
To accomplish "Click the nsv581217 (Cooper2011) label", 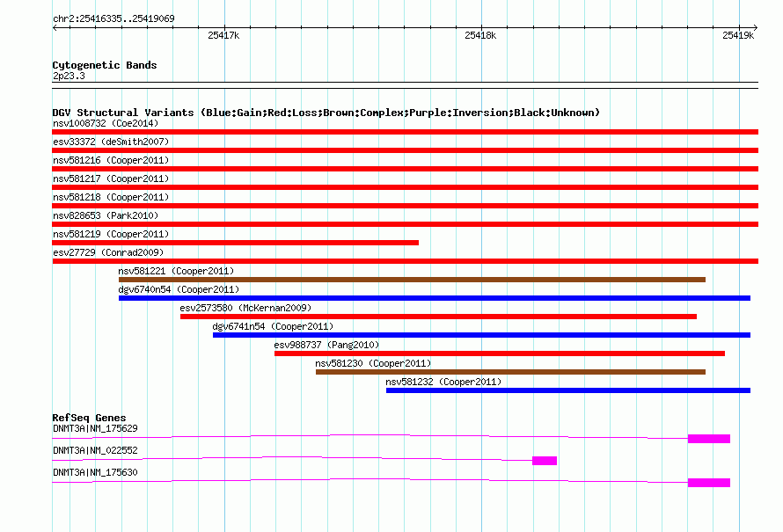I will click(x=111, y=179).
